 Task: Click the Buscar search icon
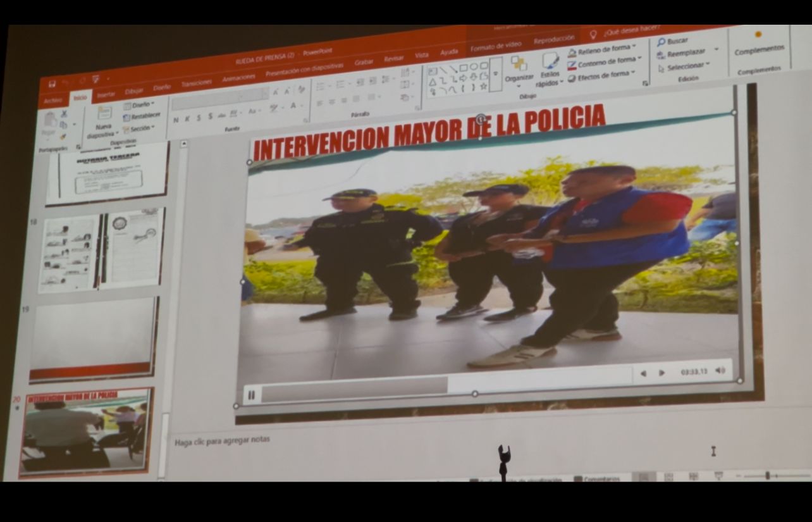[x=661, y=42]
